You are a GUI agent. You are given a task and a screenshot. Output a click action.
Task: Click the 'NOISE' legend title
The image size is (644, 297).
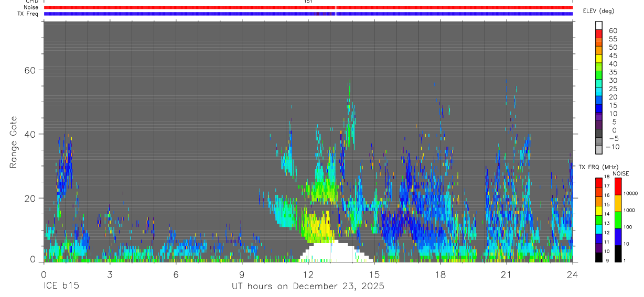tap(621, 174)
